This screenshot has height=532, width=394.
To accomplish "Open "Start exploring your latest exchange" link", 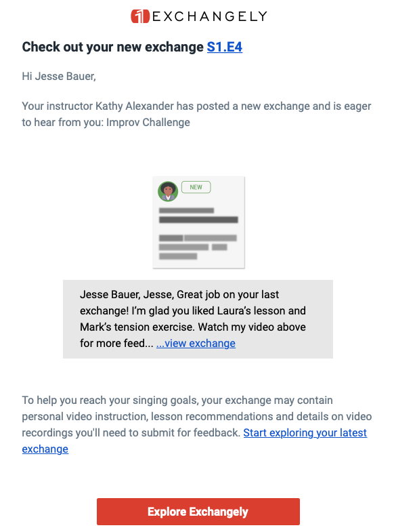I will coord(194,441).
